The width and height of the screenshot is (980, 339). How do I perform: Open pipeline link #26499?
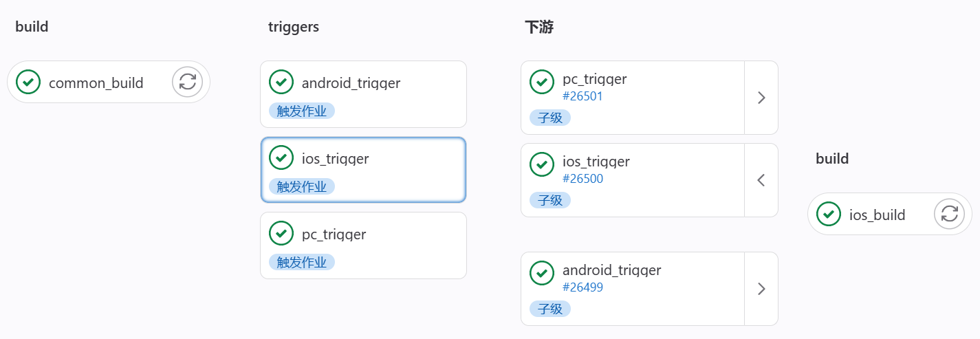[582, 287]
